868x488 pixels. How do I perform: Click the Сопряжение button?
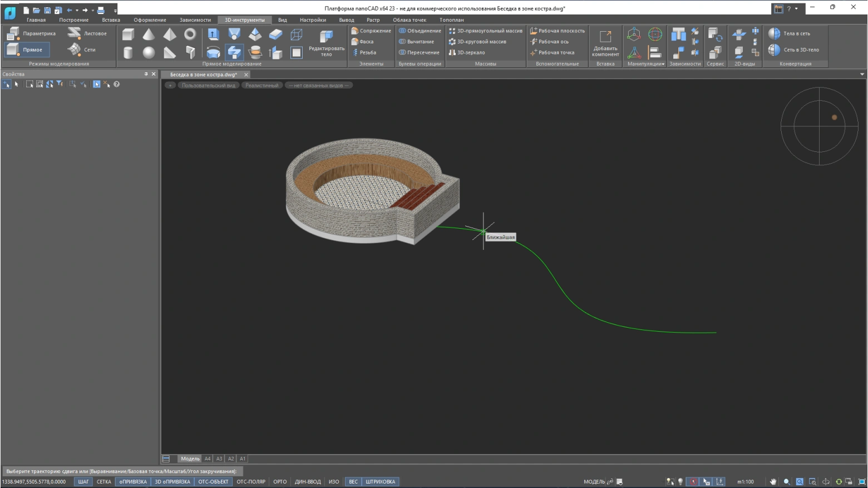tap(371, 31)
